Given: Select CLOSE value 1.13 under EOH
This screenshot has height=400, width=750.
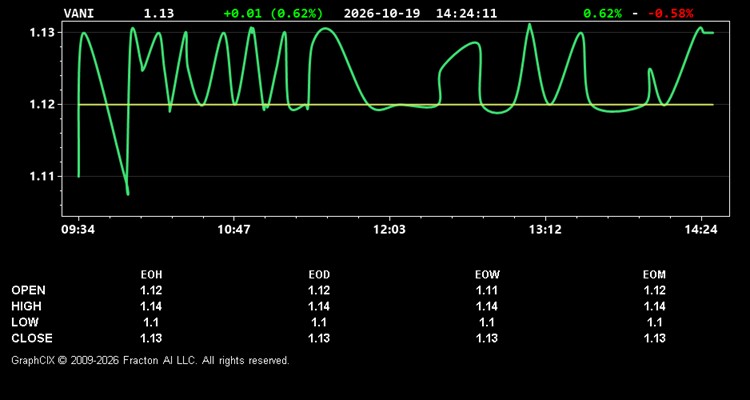Looking at the screenshot, I should coord(151,338).
